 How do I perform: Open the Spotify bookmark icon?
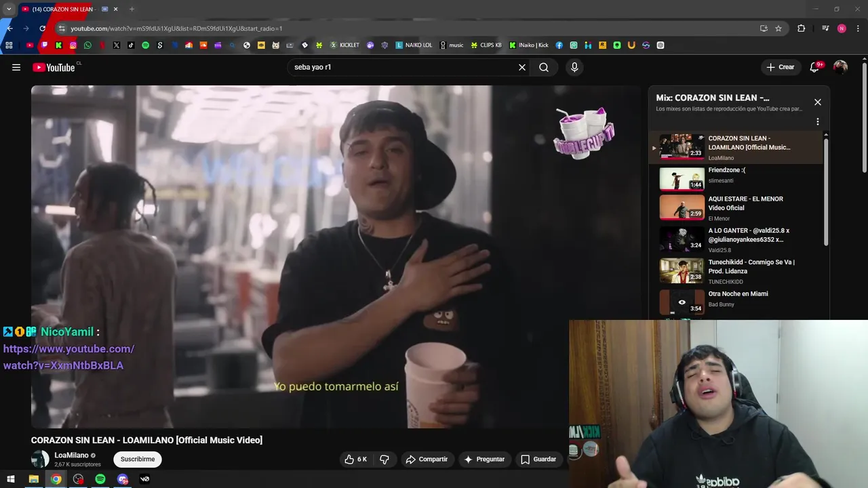[x=145, y=45]
